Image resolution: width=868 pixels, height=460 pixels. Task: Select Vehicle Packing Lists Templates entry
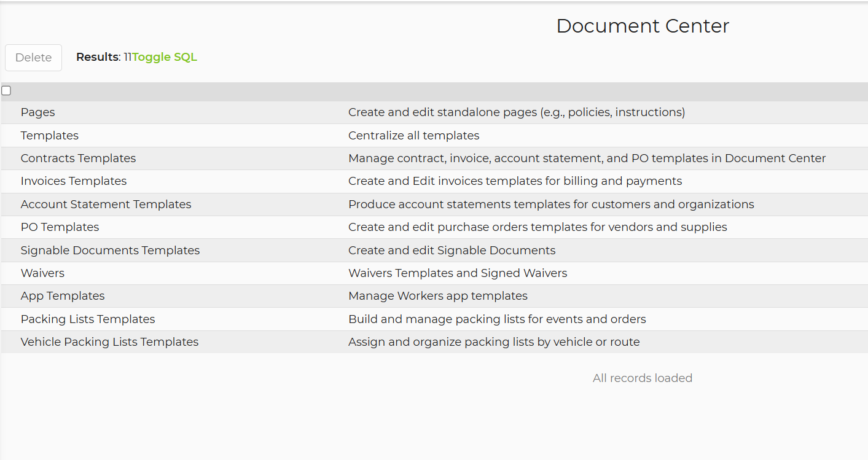(x=109, y=342)
